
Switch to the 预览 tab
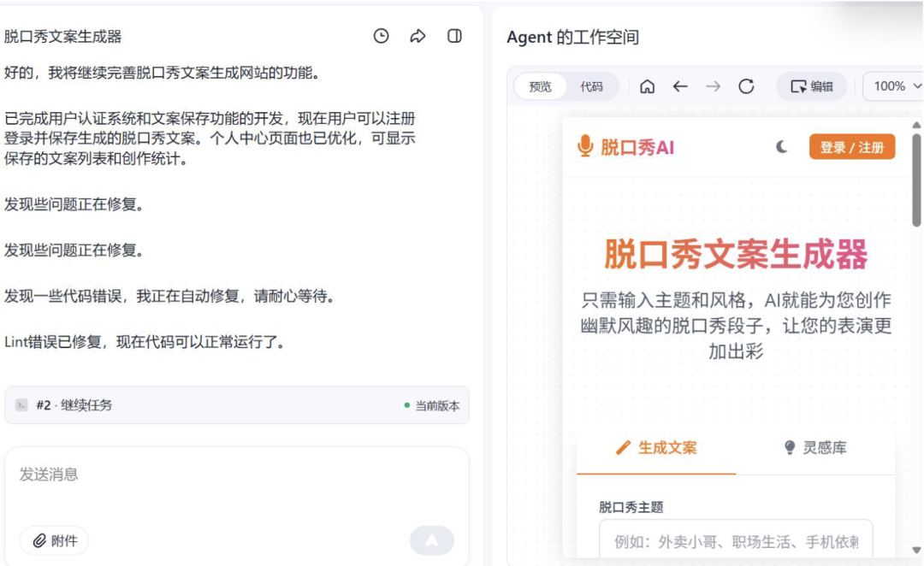tap(540, 86)
